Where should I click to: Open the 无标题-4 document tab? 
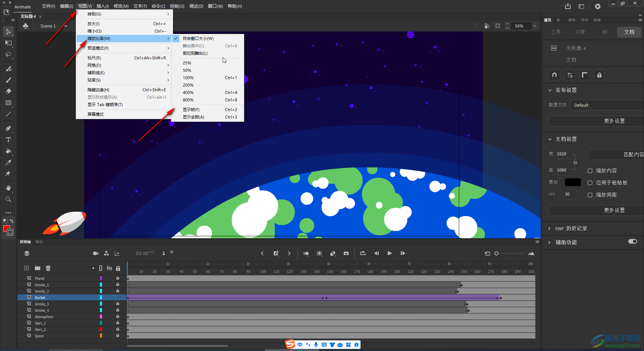point(28,16)
